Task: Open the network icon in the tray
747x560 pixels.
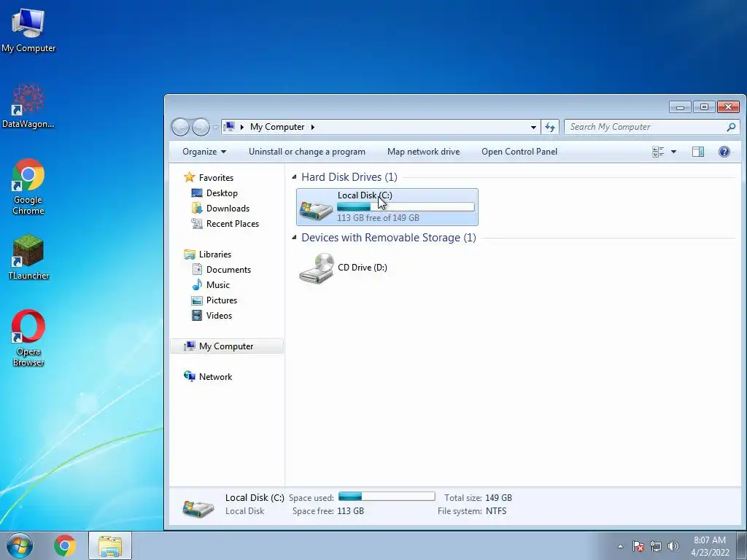Action: coord(656,546)
